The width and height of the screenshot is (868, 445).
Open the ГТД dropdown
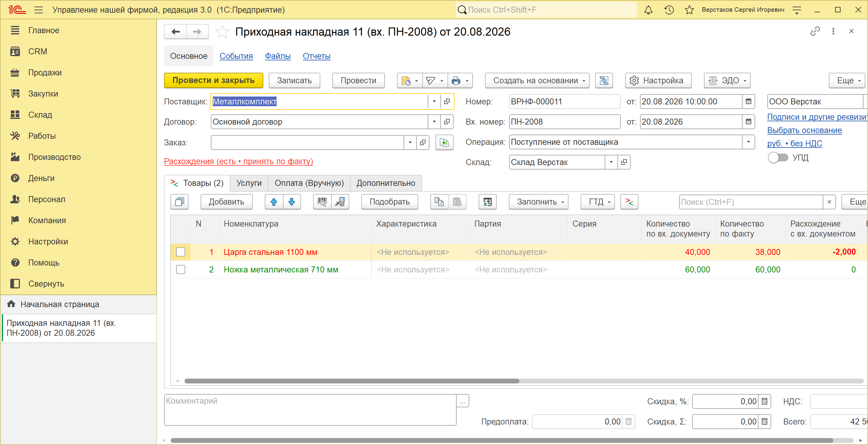[598, 202]
